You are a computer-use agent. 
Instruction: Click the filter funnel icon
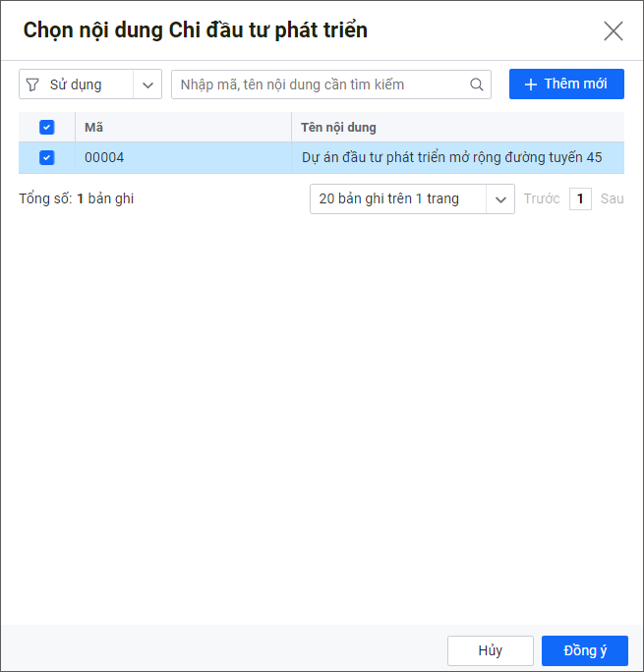(32, 84)
